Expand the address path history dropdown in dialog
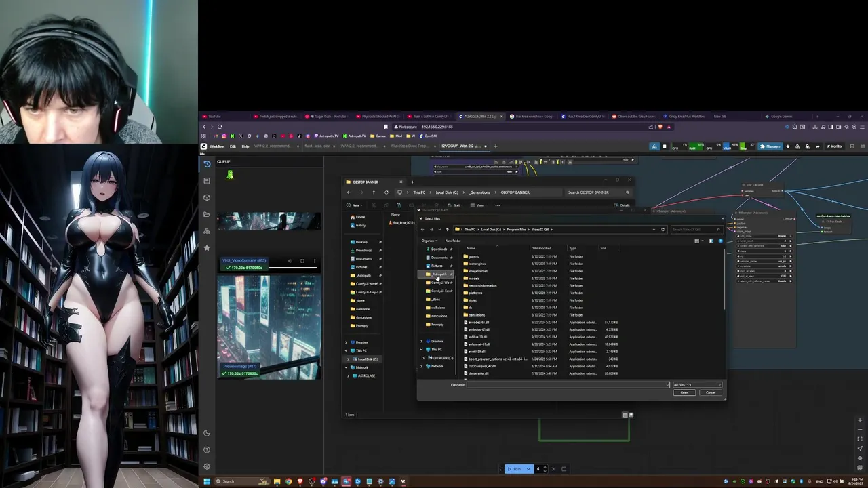Viewport: 868px width, 488px height. 654,230
